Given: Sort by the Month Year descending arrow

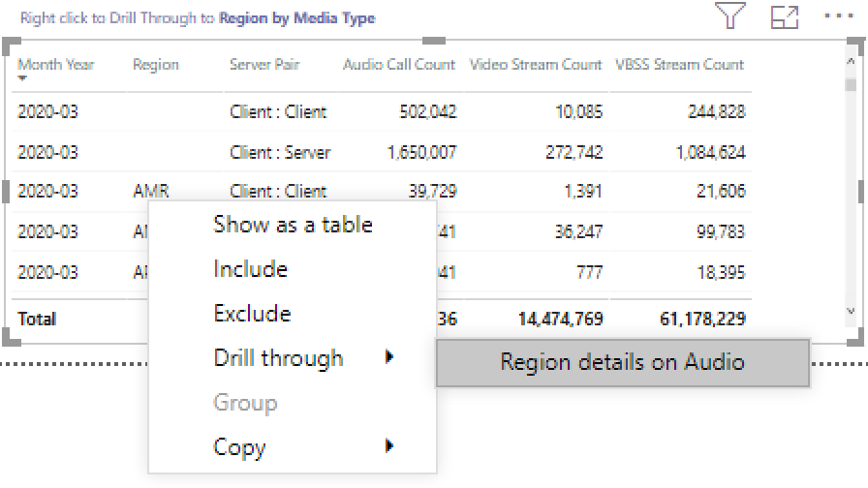Looking at the screenshot, I should (x=22, y=78).
